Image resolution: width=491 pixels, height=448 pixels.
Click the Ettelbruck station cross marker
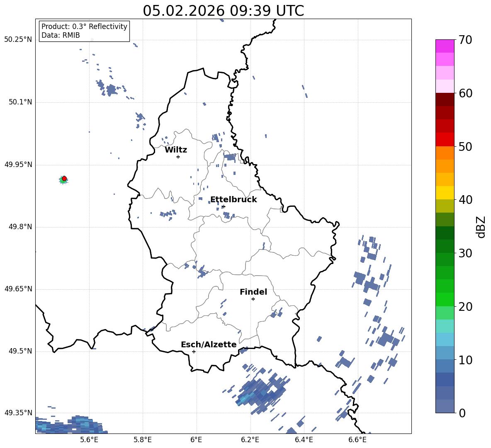(x=224, y=206)
